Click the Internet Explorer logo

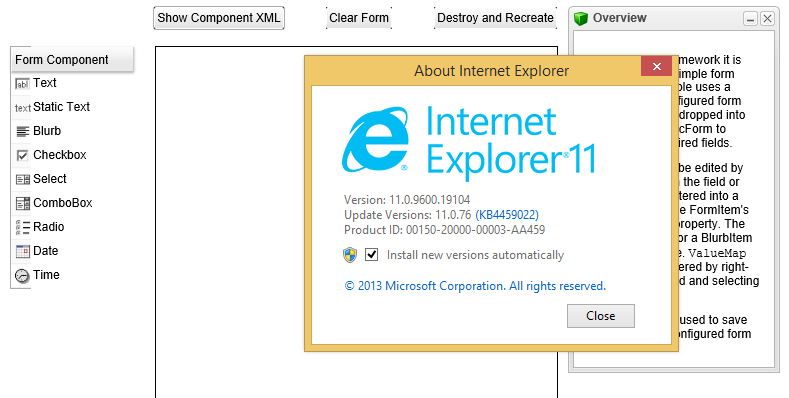tap(375, 140)
